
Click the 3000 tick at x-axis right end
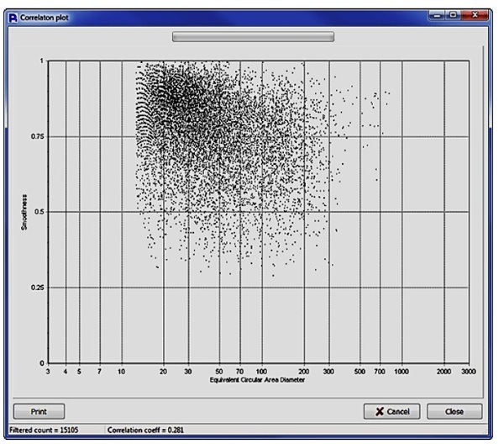coord(467,372)
